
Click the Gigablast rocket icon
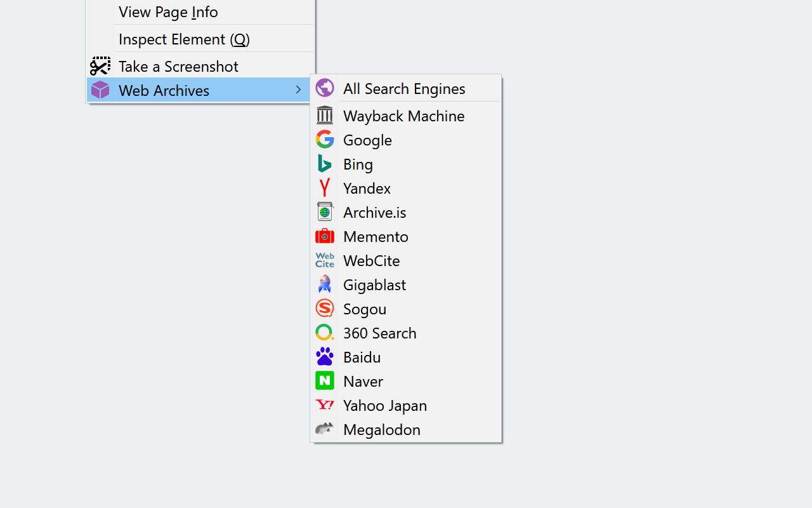pos(325,284)
